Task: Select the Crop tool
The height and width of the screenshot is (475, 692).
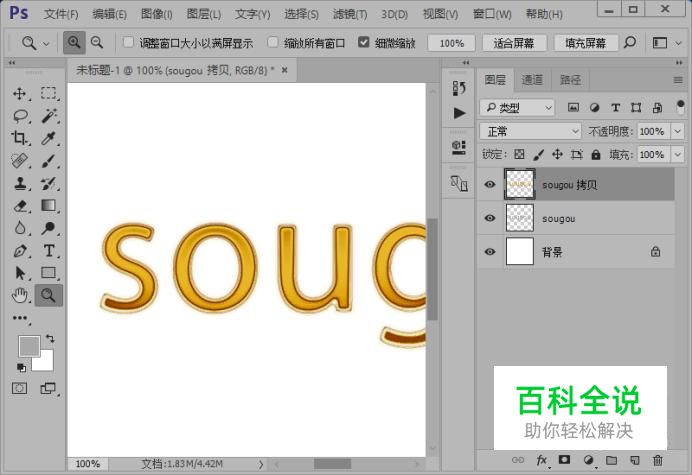Action: coord(19,138)
